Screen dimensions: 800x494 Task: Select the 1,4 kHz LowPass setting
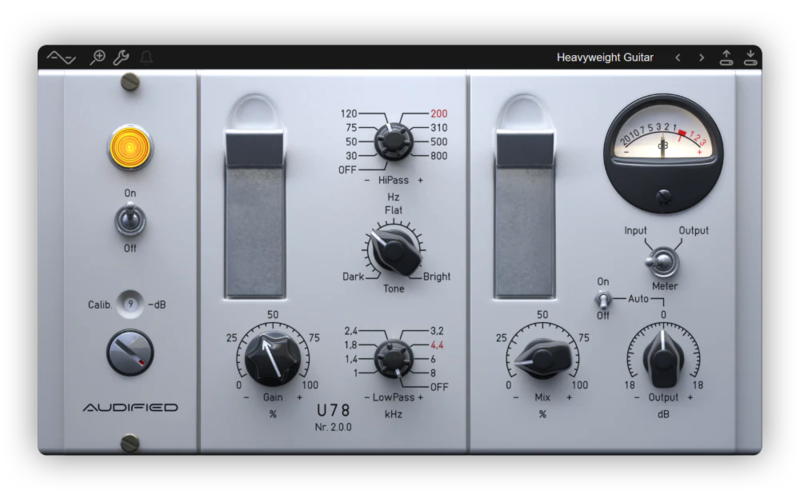[351, 359]
